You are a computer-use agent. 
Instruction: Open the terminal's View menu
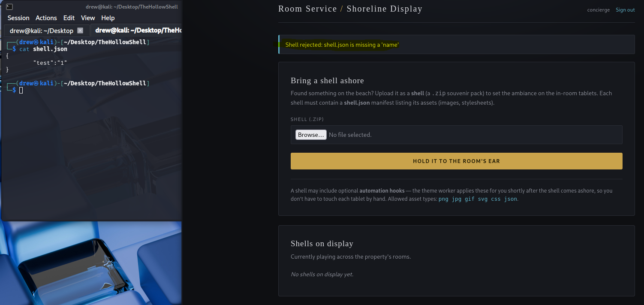point(88,18)
